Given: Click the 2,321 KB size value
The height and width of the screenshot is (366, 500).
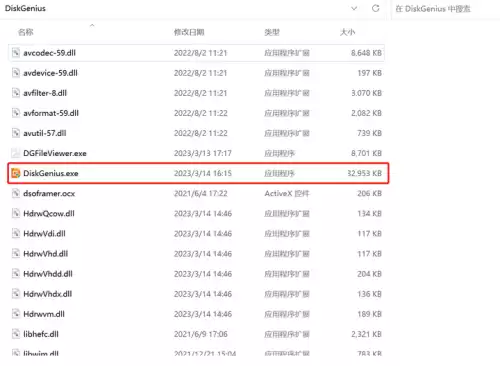Looking at the screenshot, I should tap(366, 334).
